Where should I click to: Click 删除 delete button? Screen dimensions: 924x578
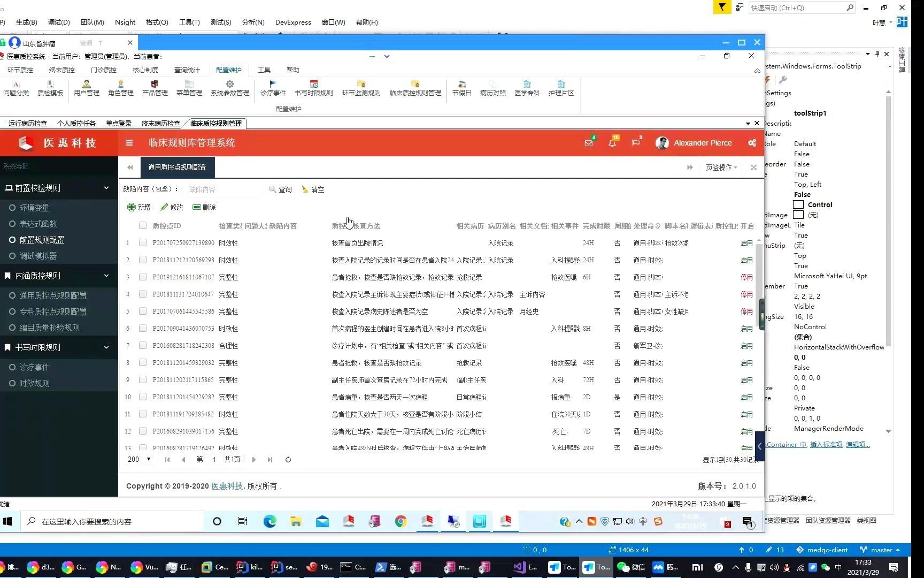tap(204, 207)
